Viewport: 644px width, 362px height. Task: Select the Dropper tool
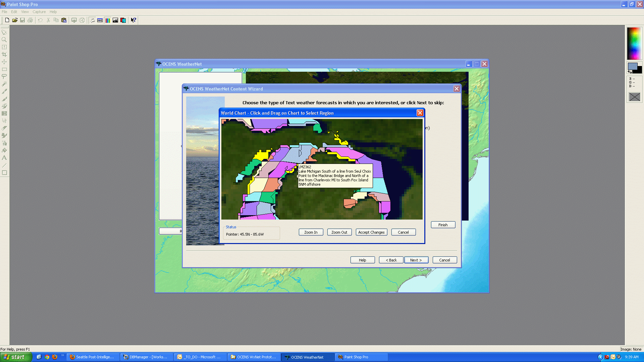point(4,91)
